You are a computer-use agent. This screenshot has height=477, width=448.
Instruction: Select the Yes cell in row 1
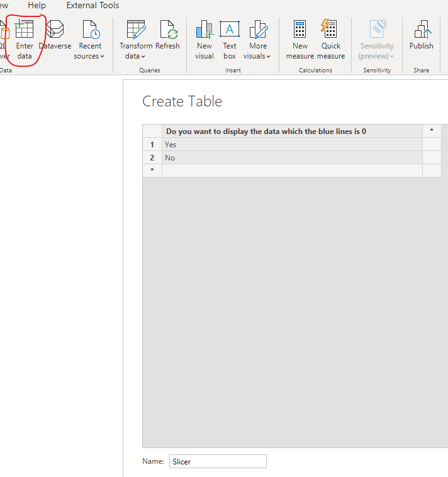pyautogui.click(x=293, y=145)
